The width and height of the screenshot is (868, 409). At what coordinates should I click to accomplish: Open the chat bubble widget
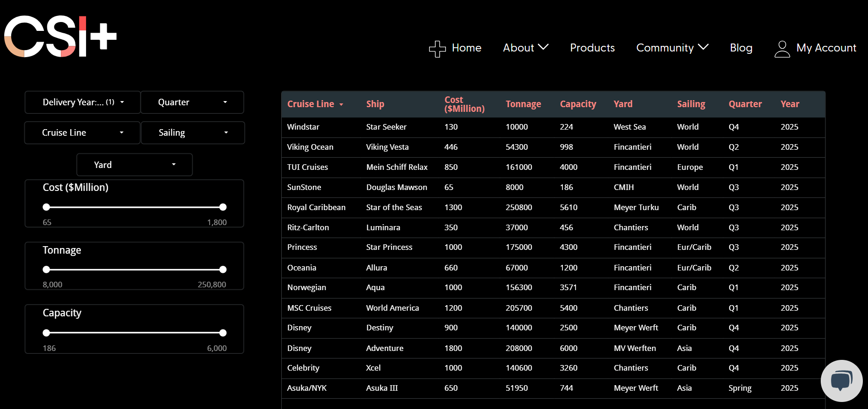pos(841,380)
